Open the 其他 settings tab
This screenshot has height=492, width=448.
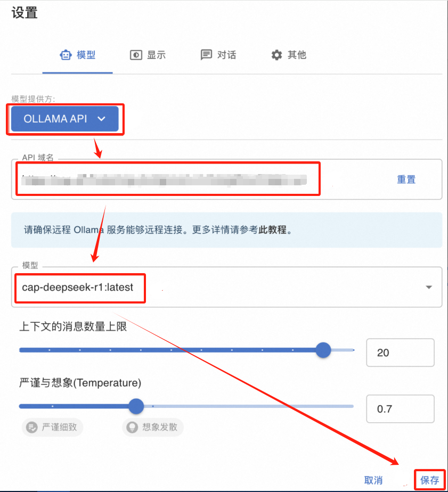[289, 55]
